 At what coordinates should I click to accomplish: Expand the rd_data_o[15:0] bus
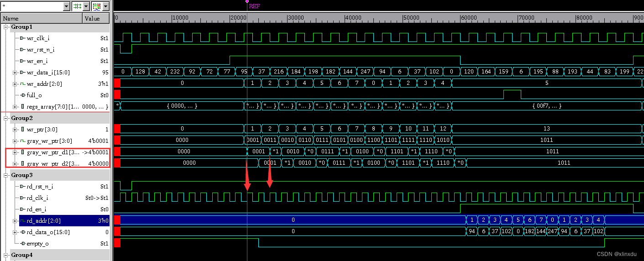click(15, 232)
